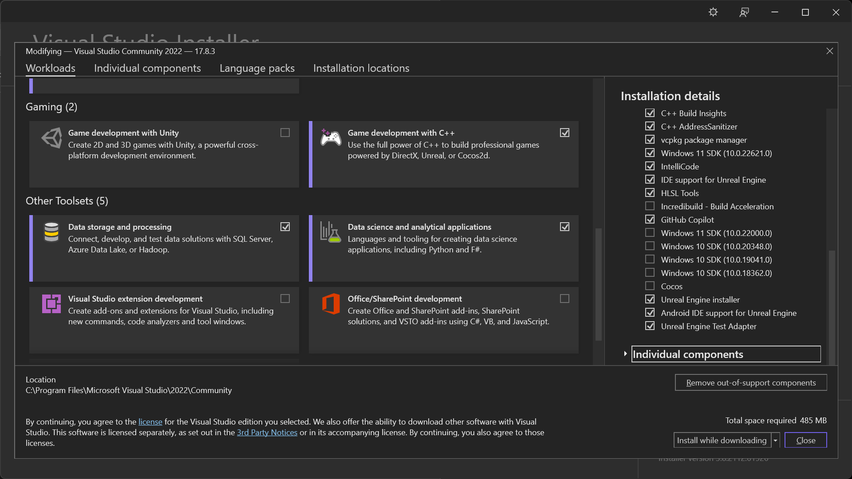Uncheck C++ Build Insights component
This screenshot has height=479, width=852.
coord(650,113)
